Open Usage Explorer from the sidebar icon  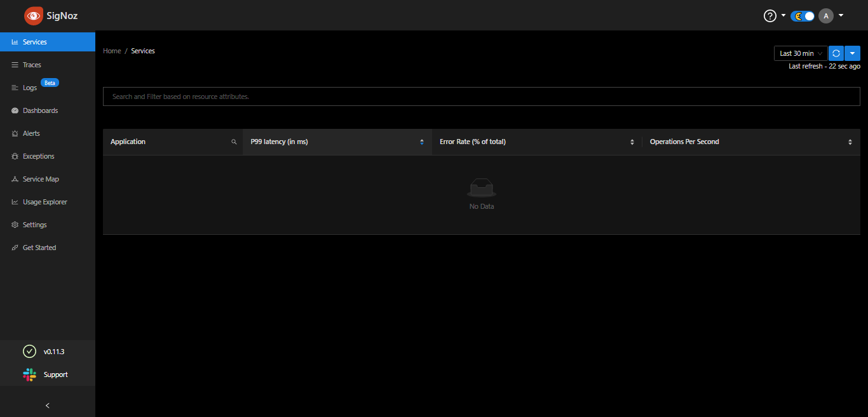[14, 201]
